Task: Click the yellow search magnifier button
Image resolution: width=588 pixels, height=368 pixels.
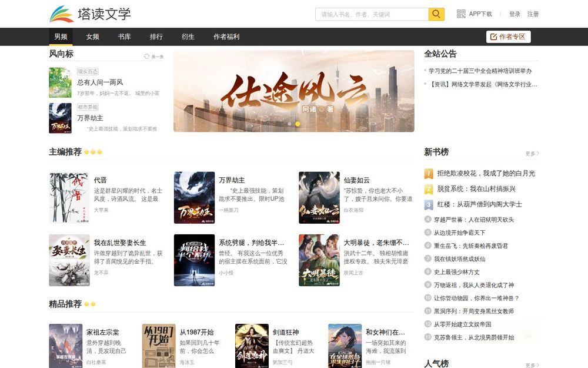Action: click(436, 14)
